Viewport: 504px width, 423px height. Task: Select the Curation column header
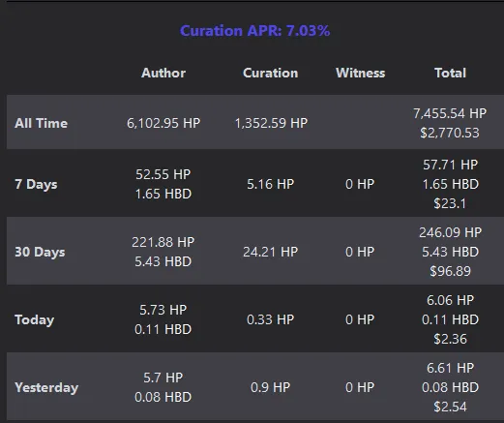271,73
